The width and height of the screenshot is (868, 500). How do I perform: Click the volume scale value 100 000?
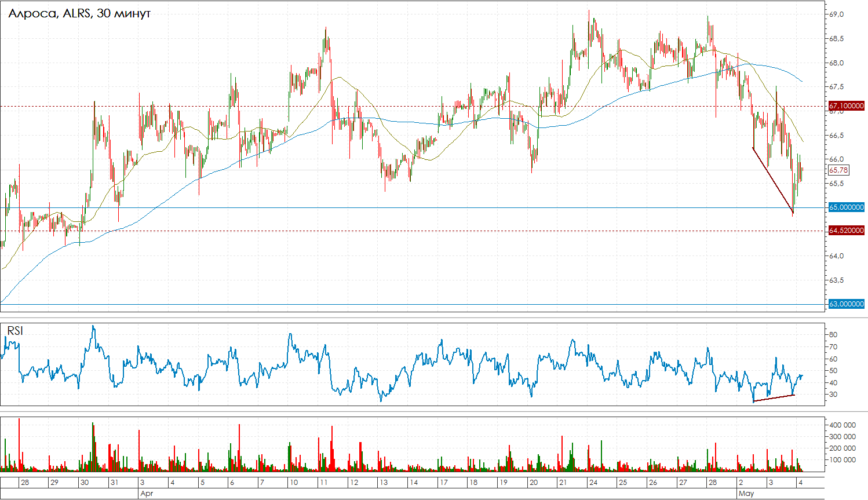click(x=843, y=460)
